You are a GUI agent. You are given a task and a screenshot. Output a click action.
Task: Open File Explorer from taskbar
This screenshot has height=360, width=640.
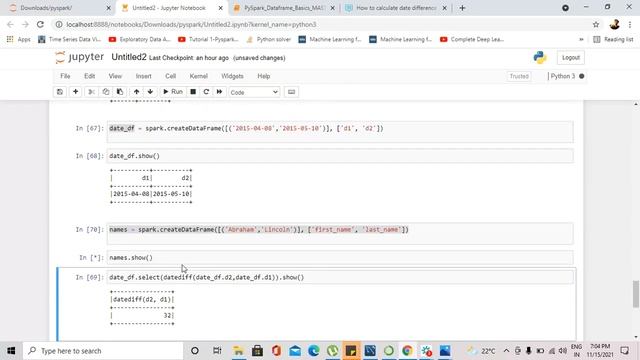tap(238, 351)
